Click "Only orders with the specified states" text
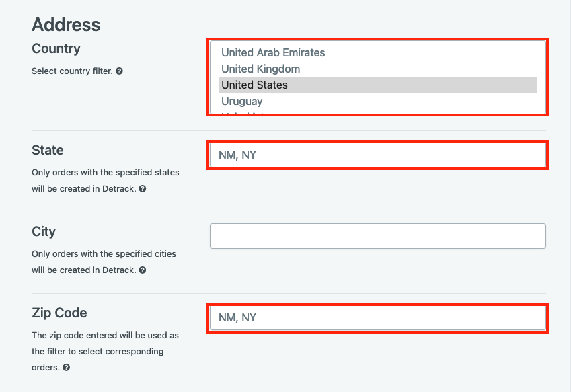This screenshot has height=392, width=571. [105, 173]
